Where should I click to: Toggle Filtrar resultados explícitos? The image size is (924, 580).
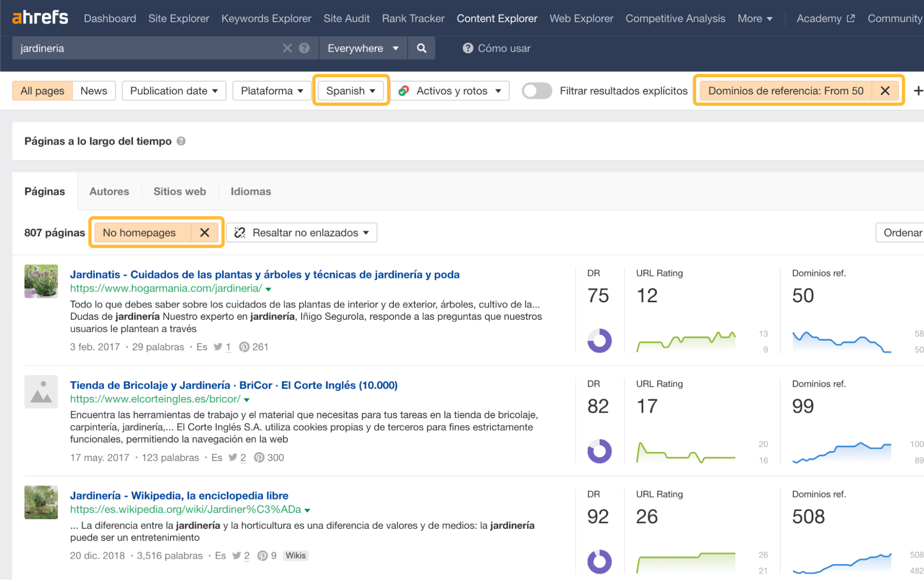point(536,91)
